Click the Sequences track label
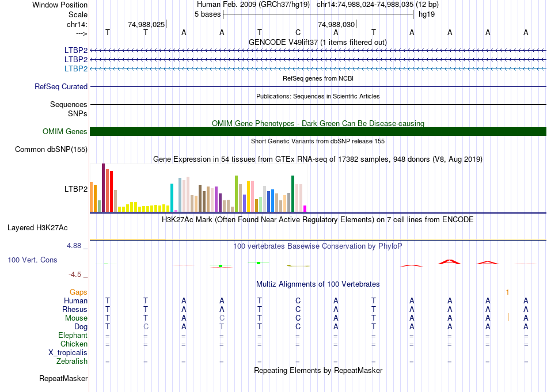Image resolution: width=547 pixels, height=392 pixels. pos(69,104)
